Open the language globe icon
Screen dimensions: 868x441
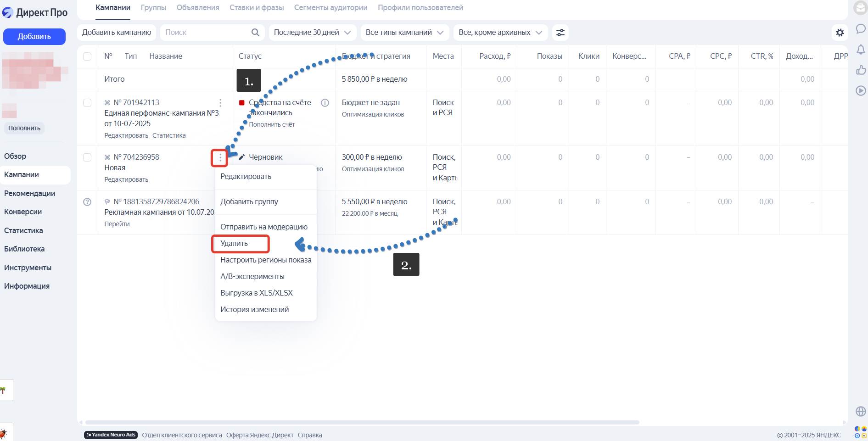[x=861, y=411]
